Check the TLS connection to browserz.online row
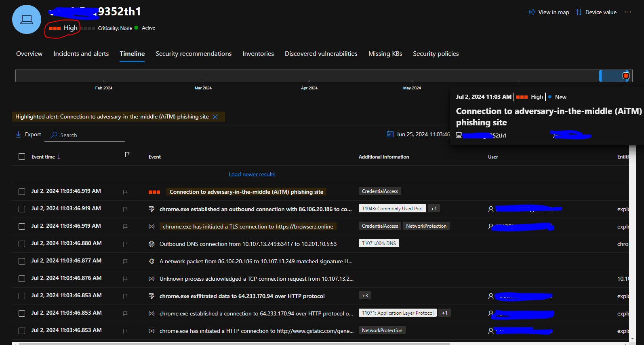 (x=22, y=226)
